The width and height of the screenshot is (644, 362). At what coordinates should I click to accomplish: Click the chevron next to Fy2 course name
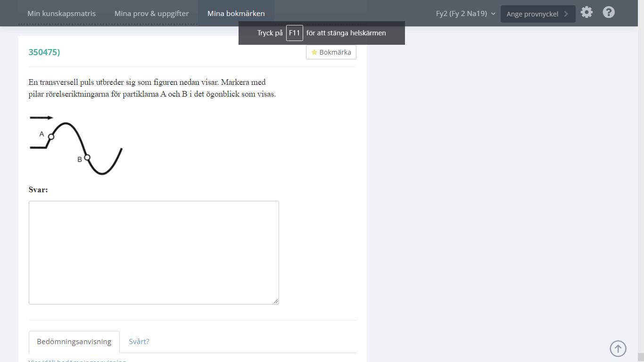pyautogui.click(x=493, y=14)
